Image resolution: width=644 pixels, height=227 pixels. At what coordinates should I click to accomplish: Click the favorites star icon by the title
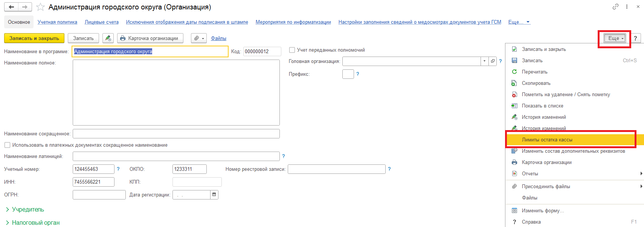pyautogui.click(x=40, y=7)
